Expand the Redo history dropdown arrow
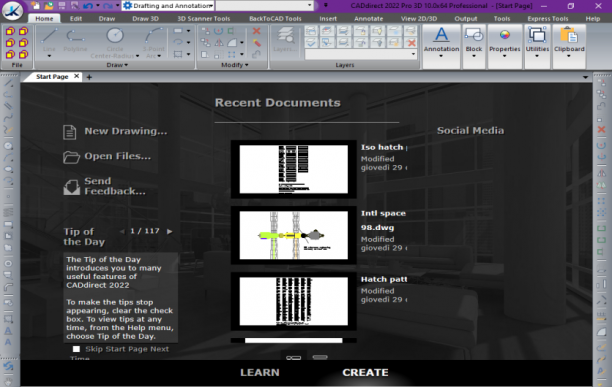This screenshot has width=612, height=387. coord(117,6)
